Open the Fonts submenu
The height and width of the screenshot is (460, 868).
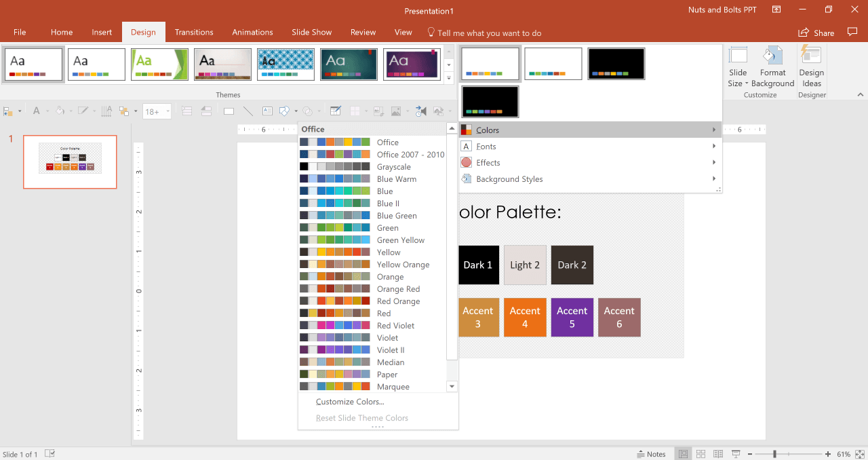pos(590,146)
